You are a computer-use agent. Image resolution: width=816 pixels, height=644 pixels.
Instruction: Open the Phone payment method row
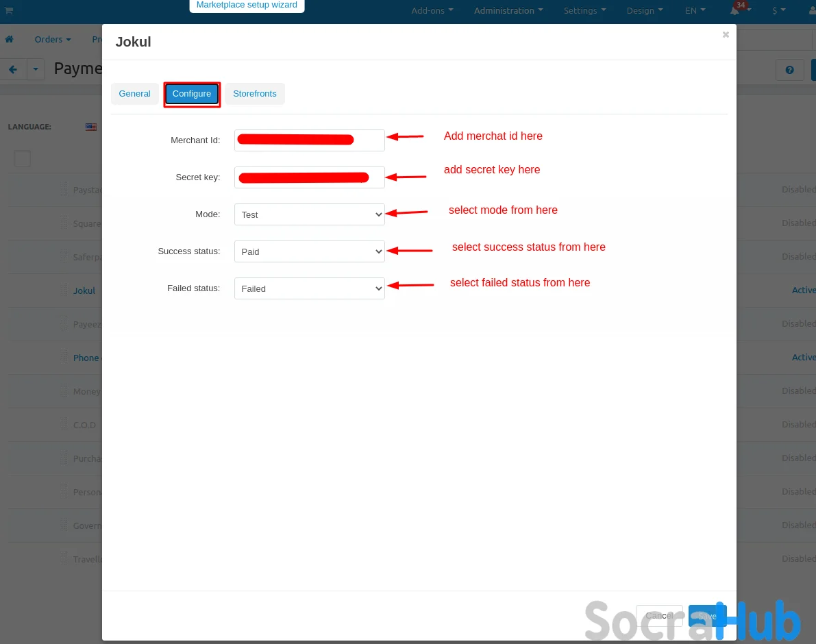tap(86, 358)
